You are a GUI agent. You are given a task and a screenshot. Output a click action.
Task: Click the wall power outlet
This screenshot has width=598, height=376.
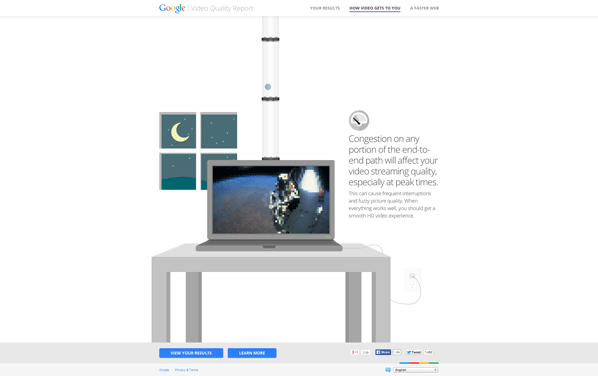coord(412,280)
